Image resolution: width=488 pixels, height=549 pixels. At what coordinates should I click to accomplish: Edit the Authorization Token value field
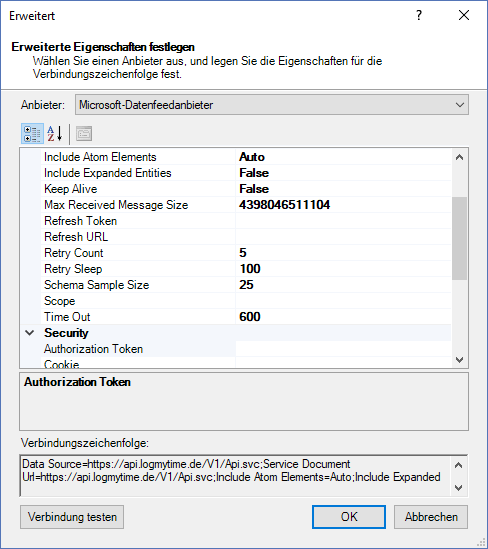tap(343, 349)
